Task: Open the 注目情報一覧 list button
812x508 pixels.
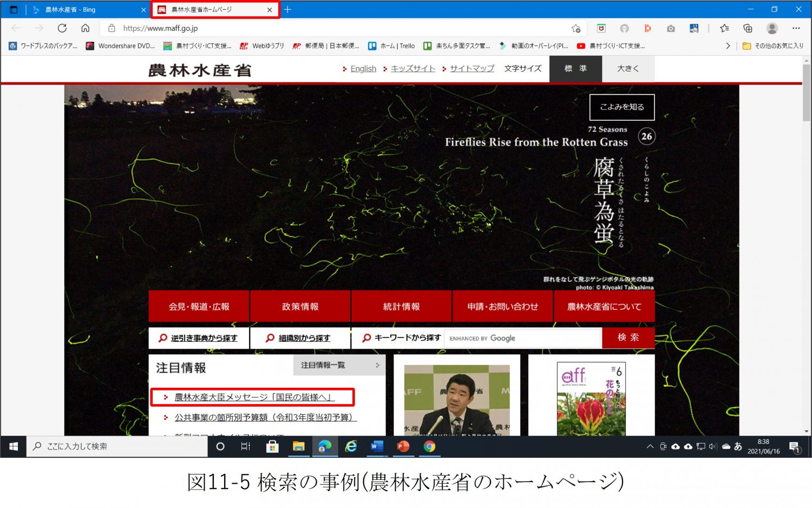Action: [x=339, y=365]
